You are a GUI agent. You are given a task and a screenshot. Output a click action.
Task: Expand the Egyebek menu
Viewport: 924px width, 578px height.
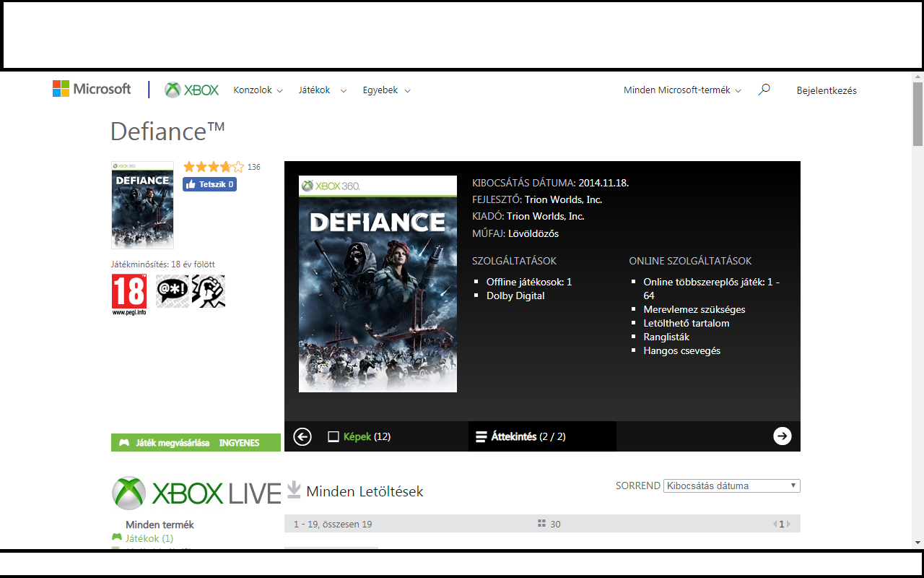click(386, 90)
